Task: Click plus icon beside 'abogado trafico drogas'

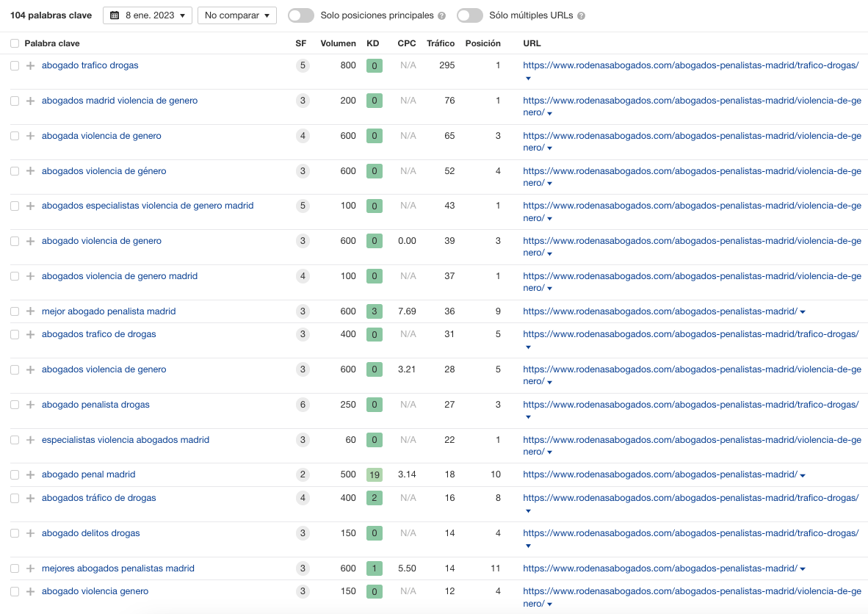Action: pos(30,66)
